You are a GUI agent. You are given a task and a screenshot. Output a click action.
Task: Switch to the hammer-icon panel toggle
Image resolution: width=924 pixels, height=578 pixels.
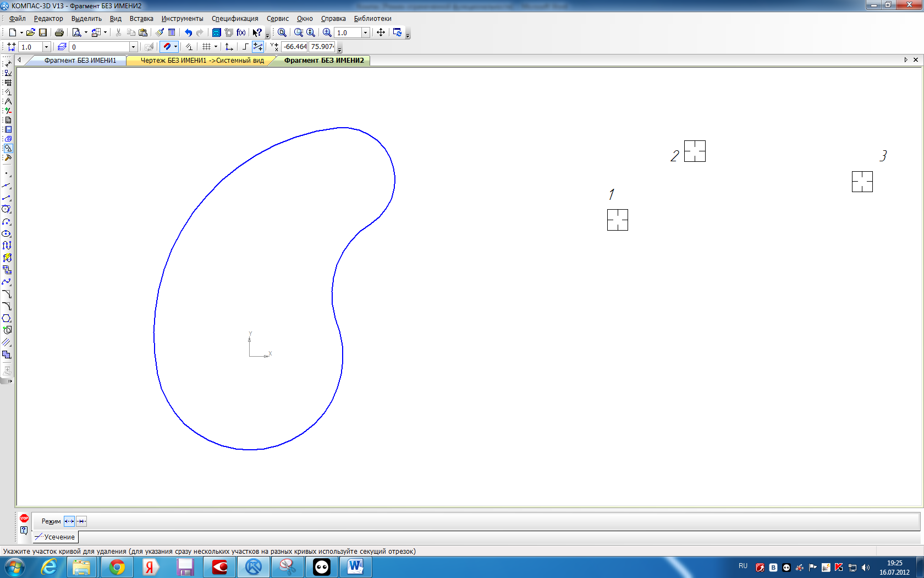coord(8,158)
